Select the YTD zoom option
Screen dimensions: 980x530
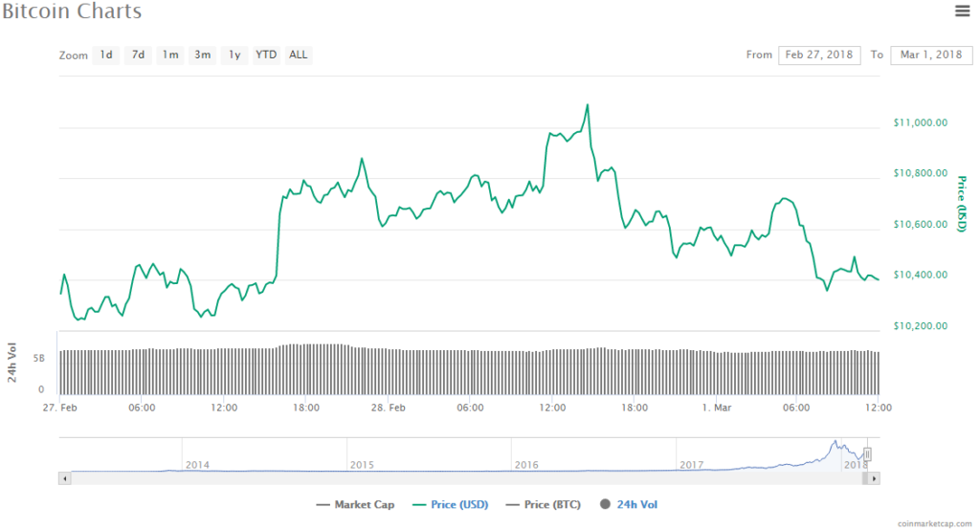(x=266, y=55)
